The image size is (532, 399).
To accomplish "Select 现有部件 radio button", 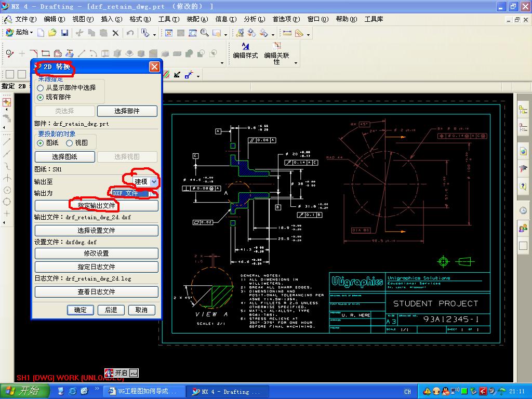I will pyautogui.click(x=40, y=97).
